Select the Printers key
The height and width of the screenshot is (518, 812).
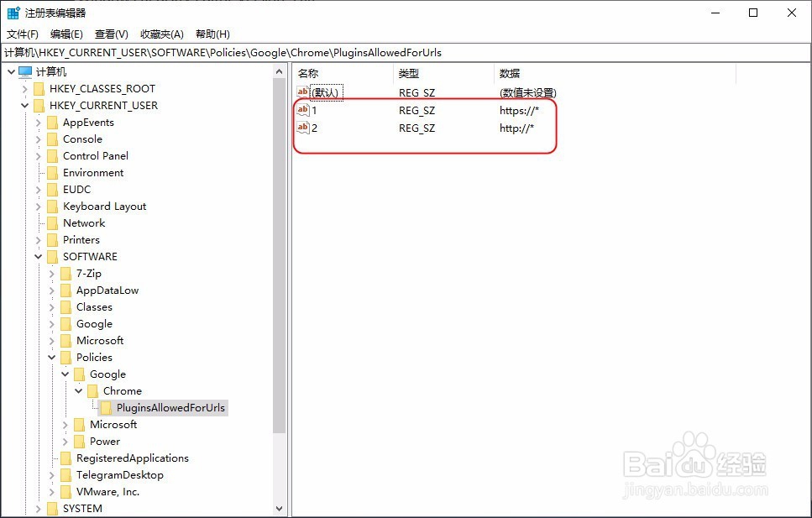[81, 240]
